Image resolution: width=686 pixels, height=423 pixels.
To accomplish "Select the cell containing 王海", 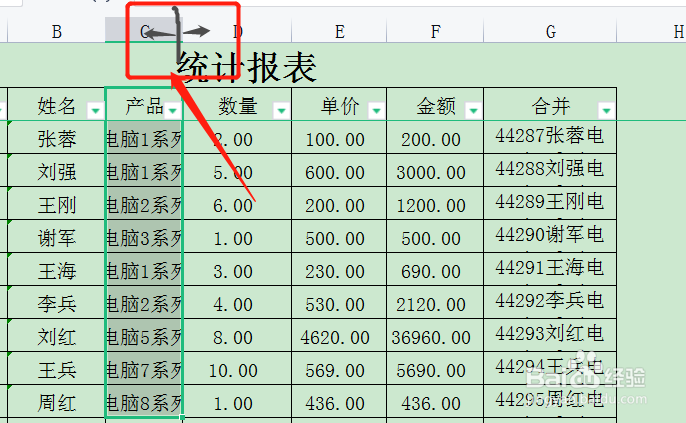I will (56, 269).
